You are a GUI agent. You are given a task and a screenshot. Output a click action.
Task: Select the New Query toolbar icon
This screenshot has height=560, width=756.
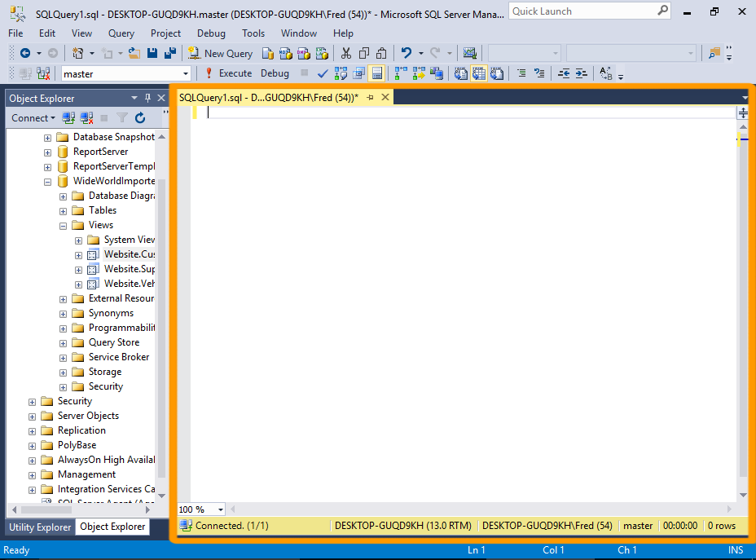222,52
